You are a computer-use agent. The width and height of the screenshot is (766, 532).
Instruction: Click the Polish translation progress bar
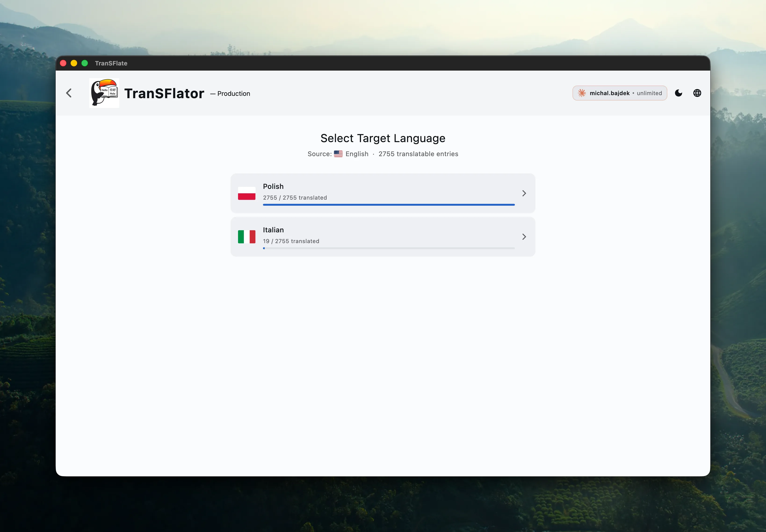[x=389, y=205]
